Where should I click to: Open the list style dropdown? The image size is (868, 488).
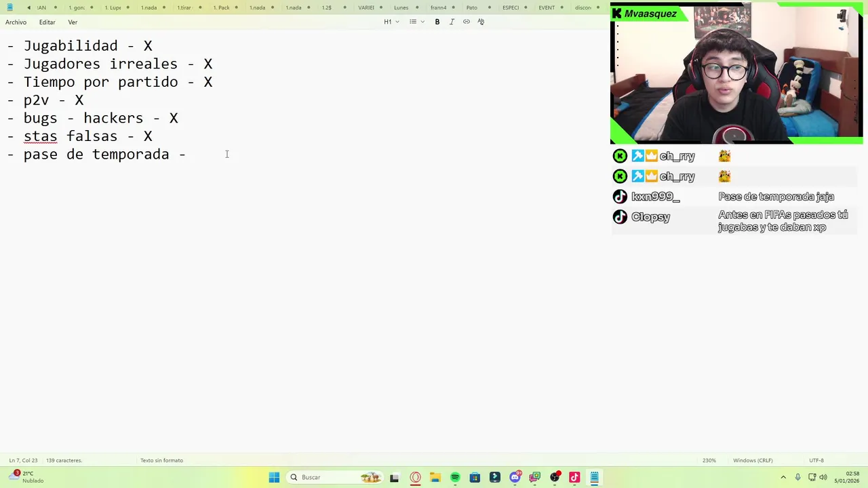click(x=417, y=22)
